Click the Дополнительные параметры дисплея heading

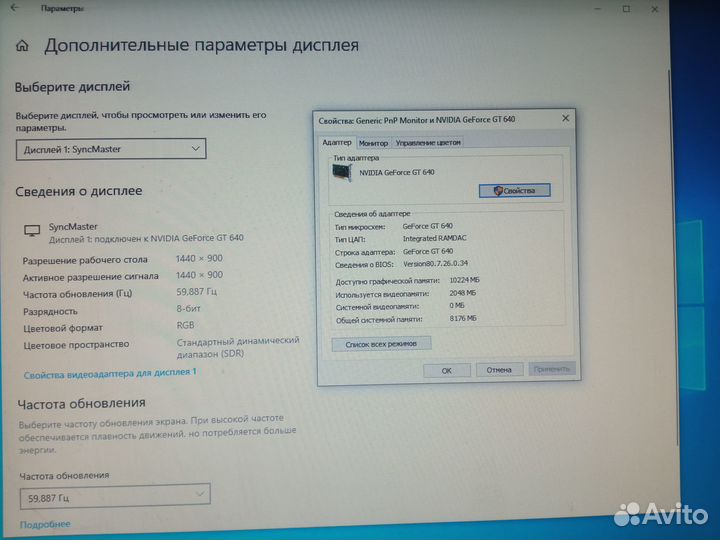coord(201,45)
